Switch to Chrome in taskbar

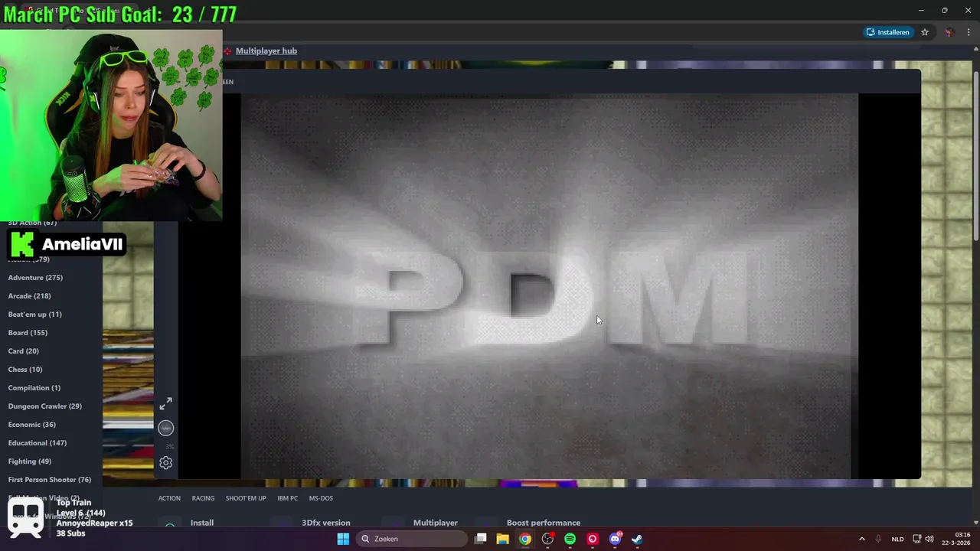[x=525, y=539]
